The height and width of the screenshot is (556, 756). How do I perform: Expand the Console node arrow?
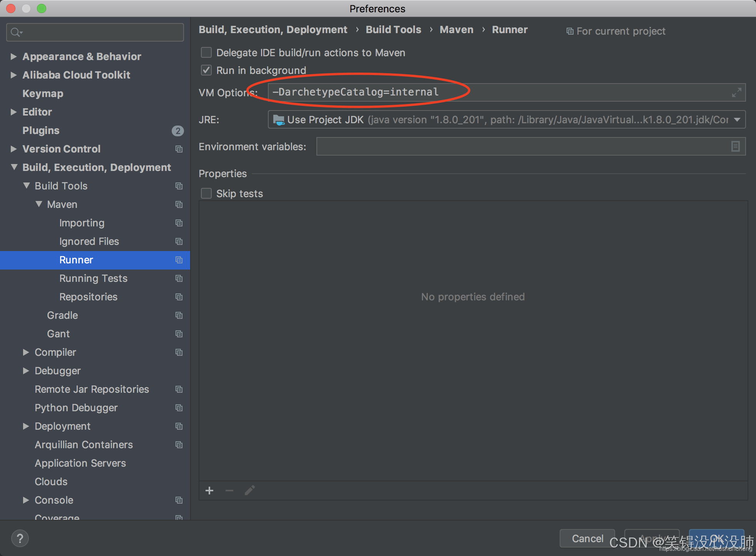pyautogui.click(x=26, y=500)
